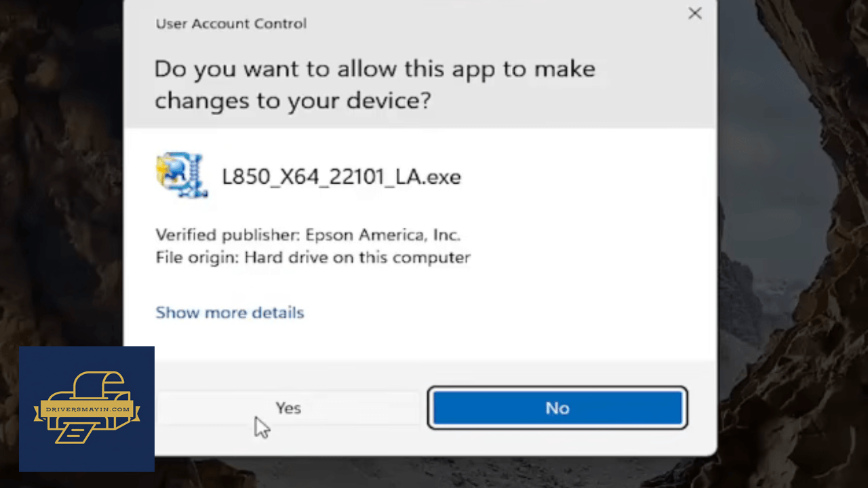Click Yes to allow app changes

(x=288, y=408)
